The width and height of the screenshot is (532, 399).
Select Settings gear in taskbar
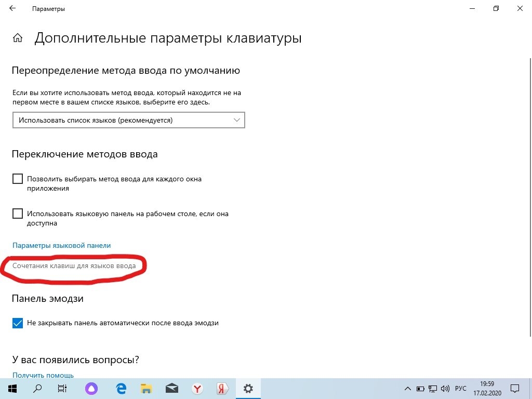coord(248,389)
